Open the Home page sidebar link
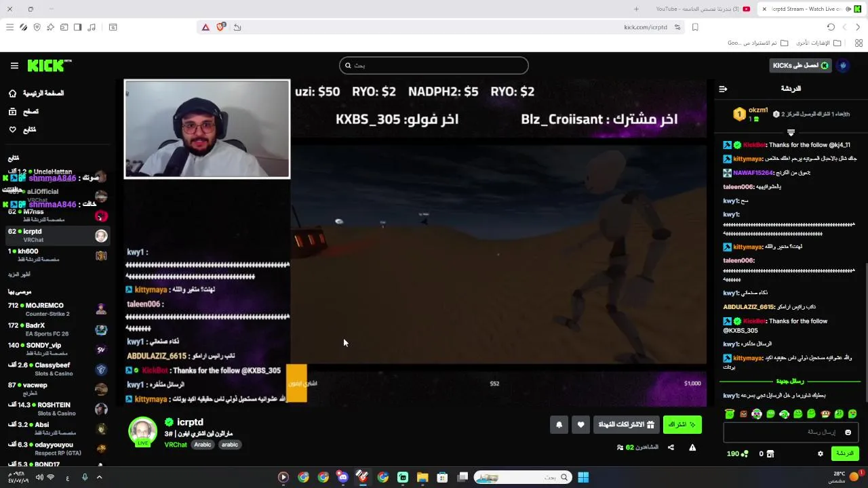 click(x=36, y=94)
